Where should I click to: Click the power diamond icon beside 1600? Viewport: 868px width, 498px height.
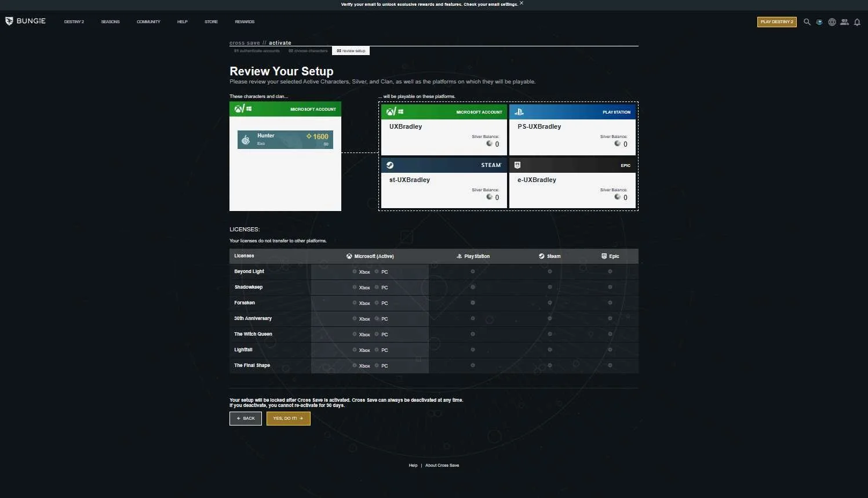click(309, 136)
